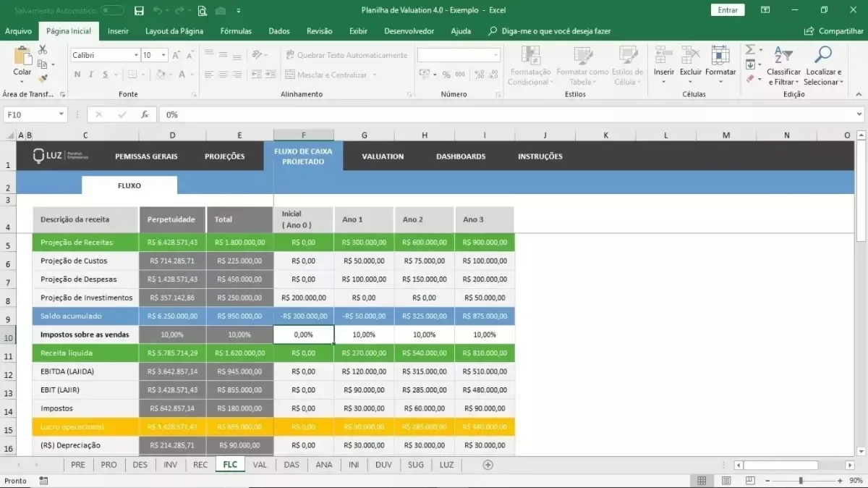Open the font size dropdown showing 10
Viewport: 868px width, 488px height.
coord(164,55)
